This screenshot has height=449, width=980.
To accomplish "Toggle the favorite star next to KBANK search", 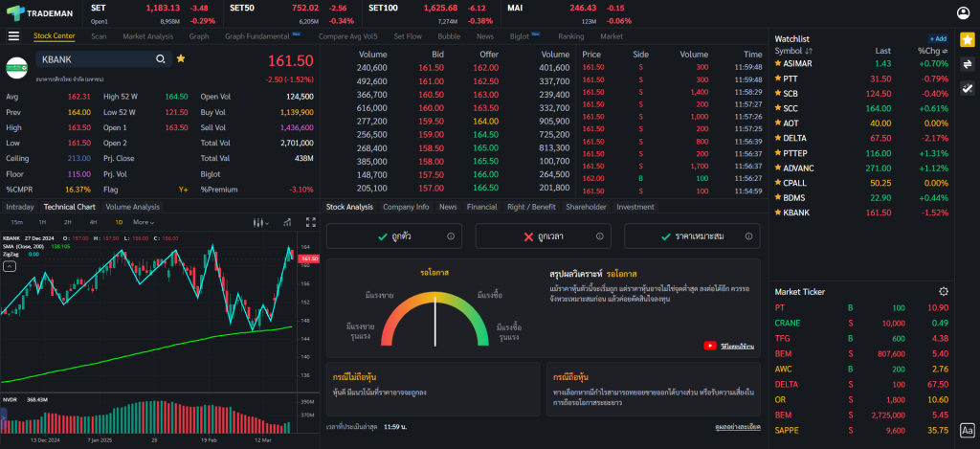I will (x=181, y=58).
